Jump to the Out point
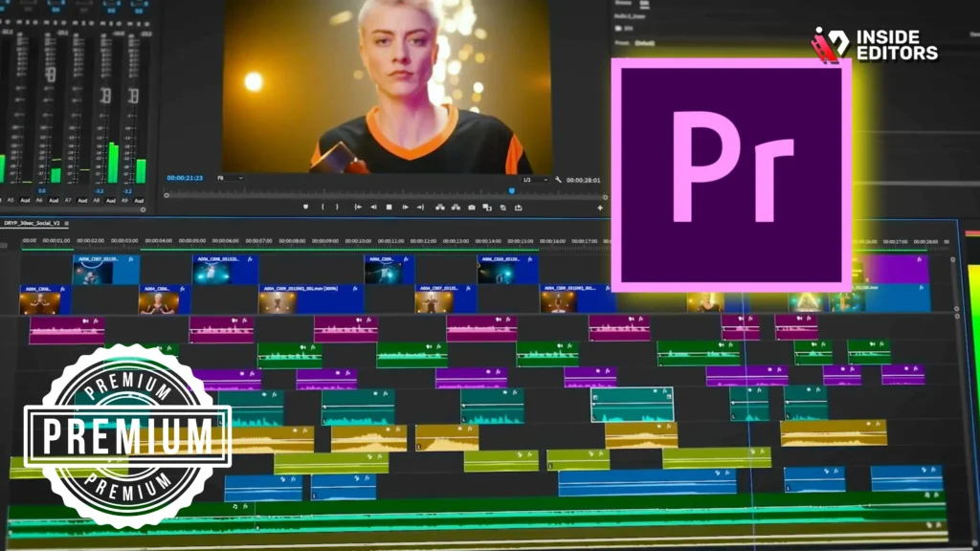The image size is (980, 551). click(x=421, y=207)
